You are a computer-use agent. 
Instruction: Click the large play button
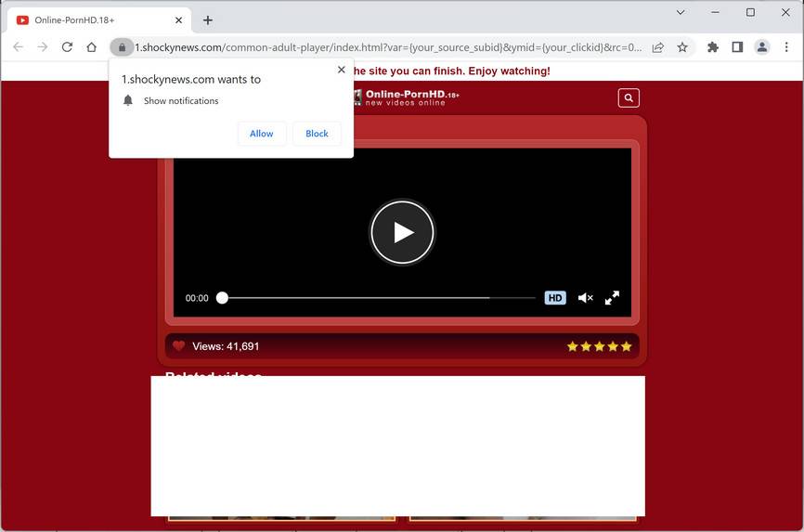click(x=403, y=232)
